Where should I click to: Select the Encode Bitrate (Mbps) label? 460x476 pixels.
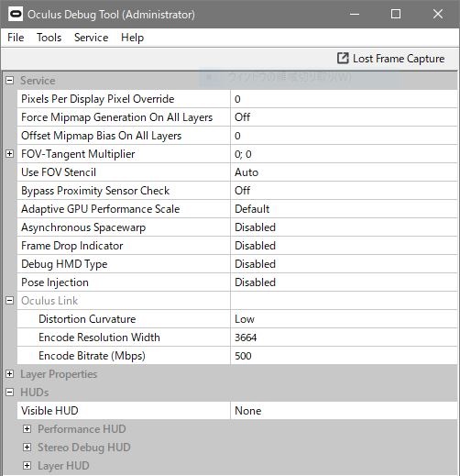[x=92, y=356]
